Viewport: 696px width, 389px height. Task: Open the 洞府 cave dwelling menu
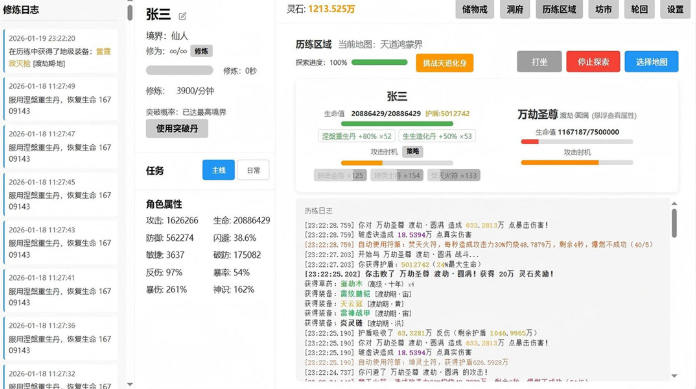pyautogui.click(x=515, y=9)
